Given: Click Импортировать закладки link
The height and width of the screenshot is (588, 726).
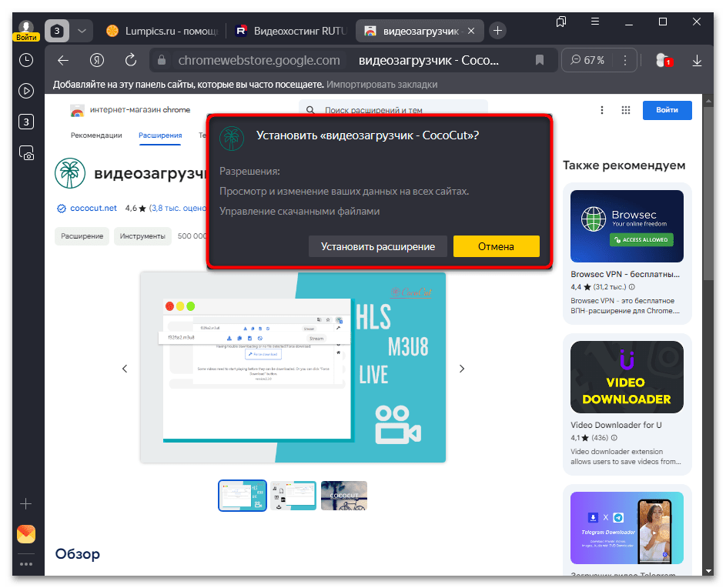Looking at the screenshot, I should click(x=382, y=85).
